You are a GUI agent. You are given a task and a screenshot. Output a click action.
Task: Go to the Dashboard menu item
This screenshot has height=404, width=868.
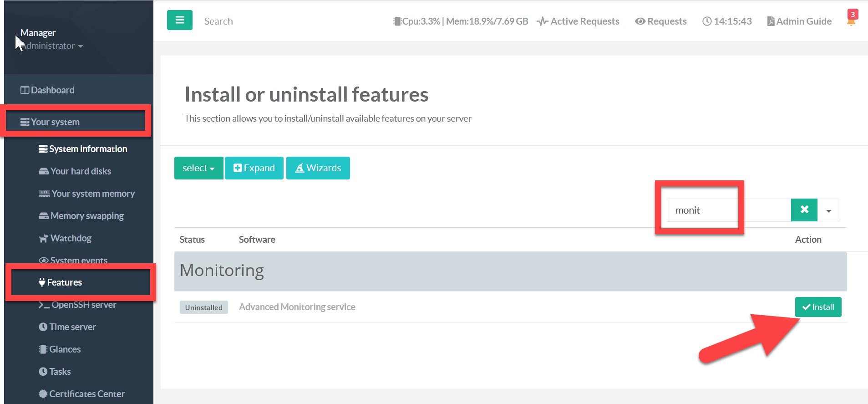pyautogui.click(x=52, y=90)
